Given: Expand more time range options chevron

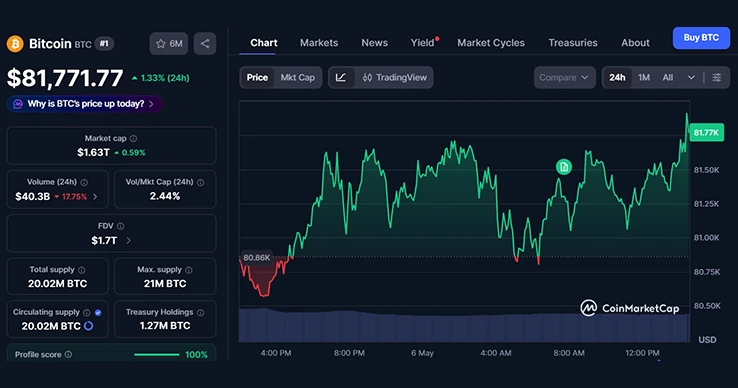Looking at the screenshot, I should (691, 78).
